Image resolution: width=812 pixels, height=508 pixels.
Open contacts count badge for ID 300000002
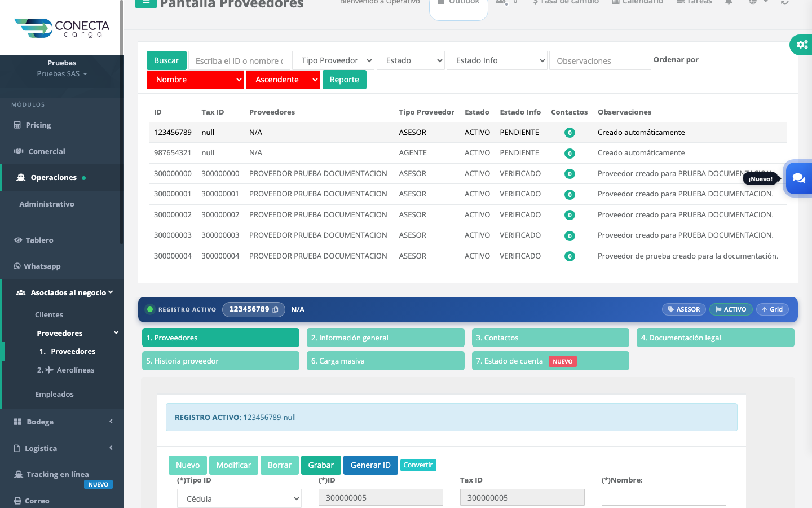click(x=570, y=215)
